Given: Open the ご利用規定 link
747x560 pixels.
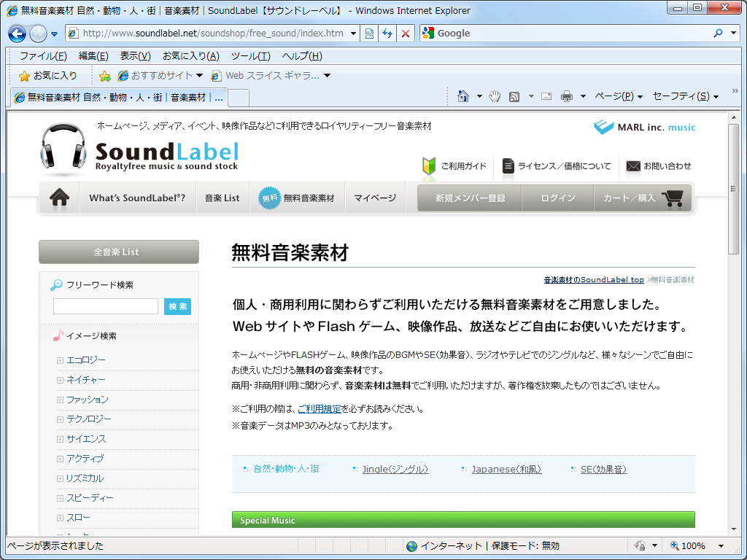Looking at the screenshot, I should point(318,409).
